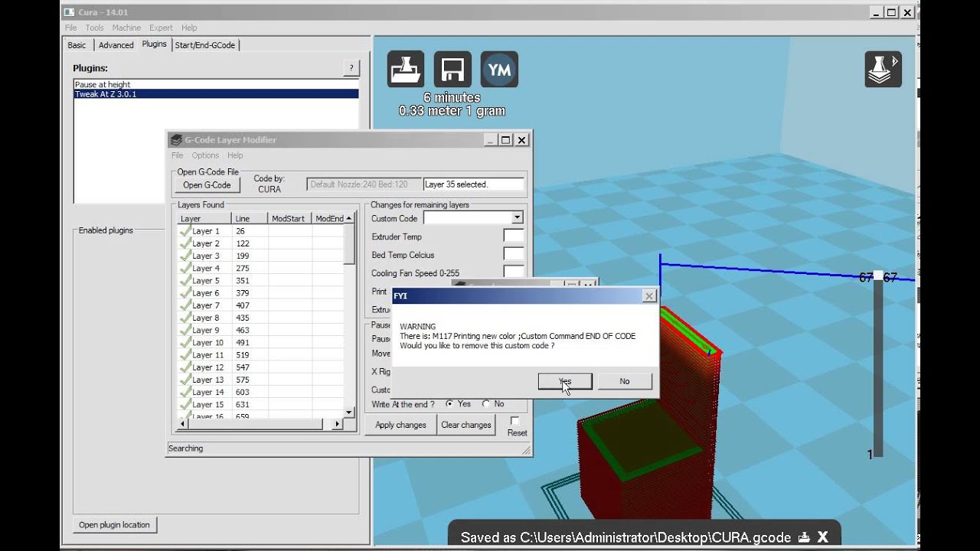Open the Custom Code dropdown
Viewport: 980px width, 551px height.
point(518,218)
